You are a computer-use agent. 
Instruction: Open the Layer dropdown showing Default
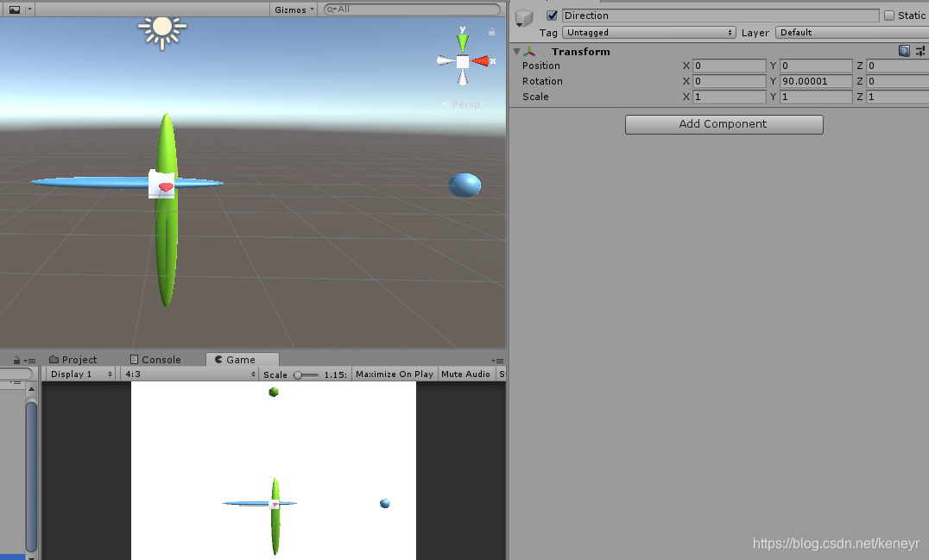[852, 33]
